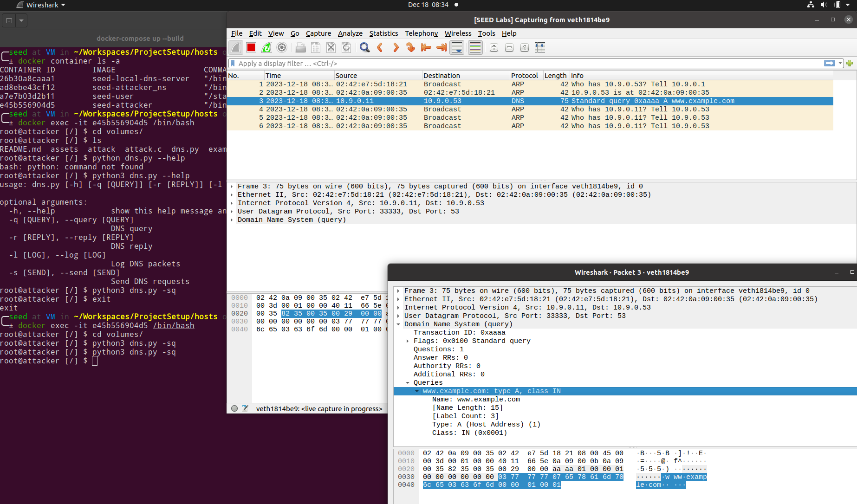
Task: Open the Statistics menu
Action: 383,33
